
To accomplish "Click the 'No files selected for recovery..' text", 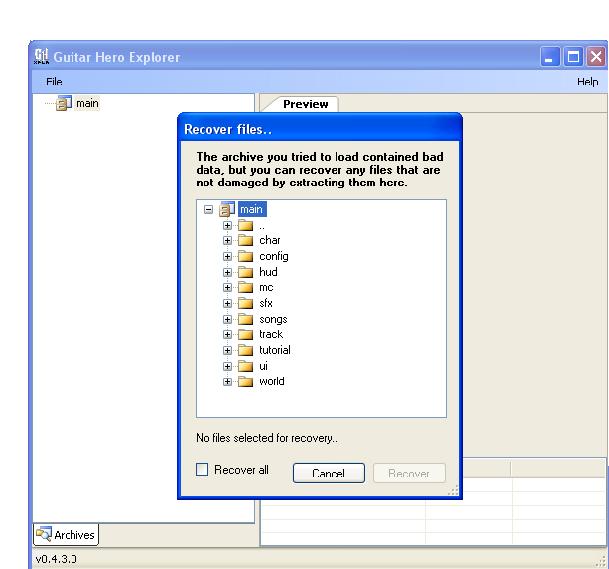I will pyautogui.click(x=267, y=438).
